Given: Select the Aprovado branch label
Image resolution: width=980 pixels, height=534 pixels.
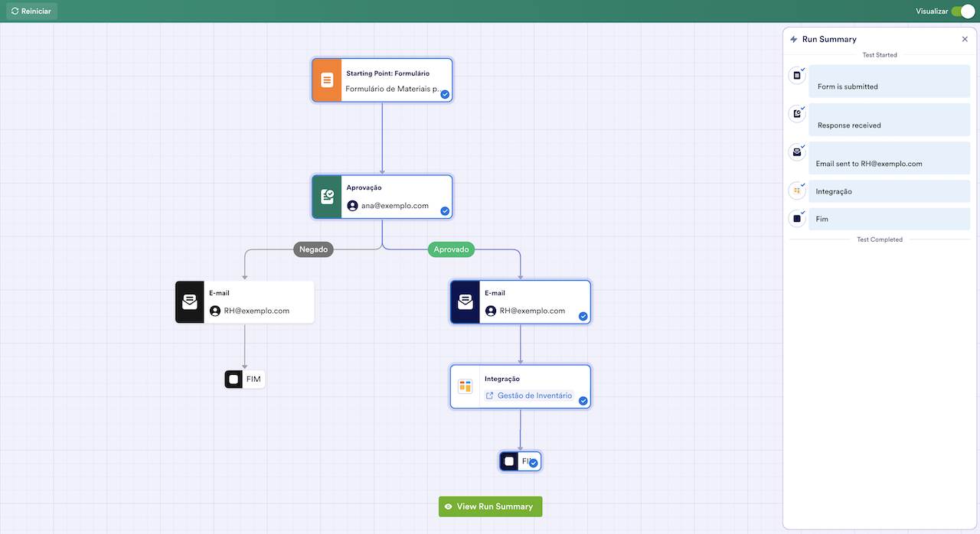Looking at the screenshot, I should coord(451,249).
